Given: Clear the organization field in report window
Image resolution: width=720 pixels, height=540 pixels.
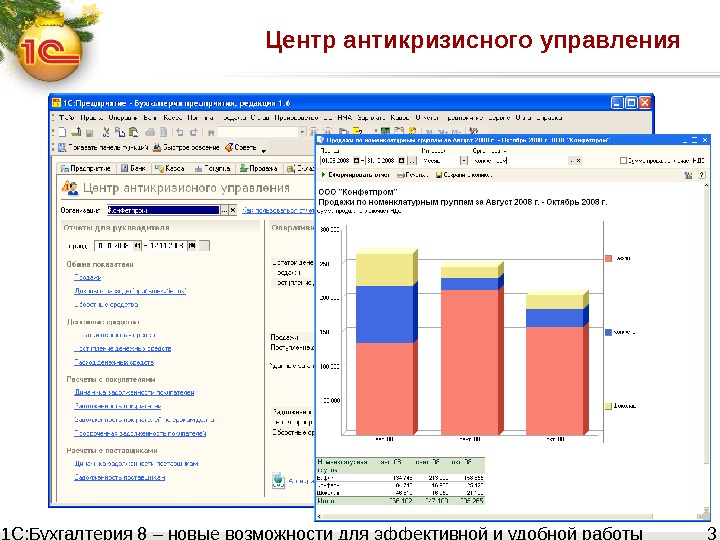Looking at the screenshot, I should [x=578, y=161].
